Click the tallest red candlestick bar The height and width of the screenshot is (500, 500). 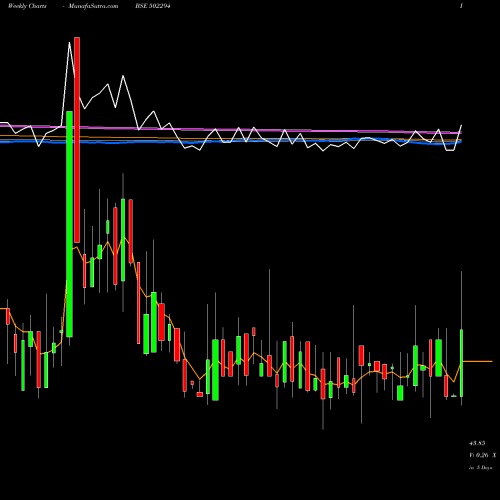(77, 140)
